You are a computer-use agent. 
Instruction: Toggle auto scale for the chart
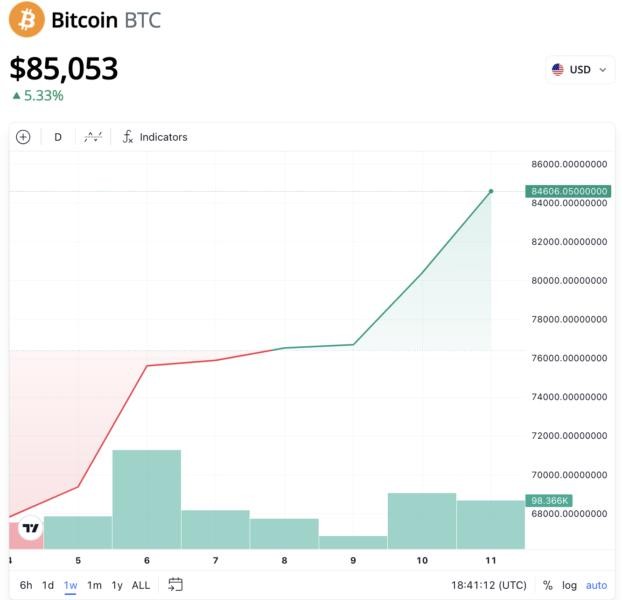point(596,585)
